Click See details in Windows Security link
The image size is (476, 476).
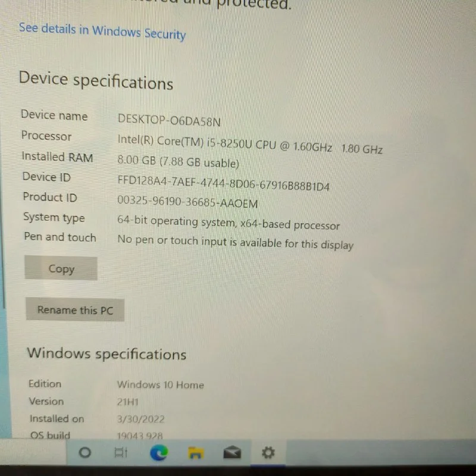(102, 31)
